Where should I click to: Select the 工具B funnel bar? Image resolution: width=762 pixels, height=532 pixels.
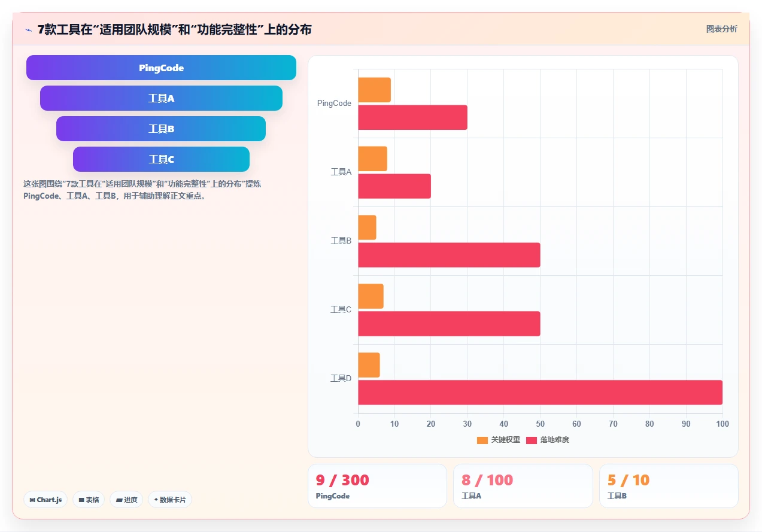[x=161, y=129]
